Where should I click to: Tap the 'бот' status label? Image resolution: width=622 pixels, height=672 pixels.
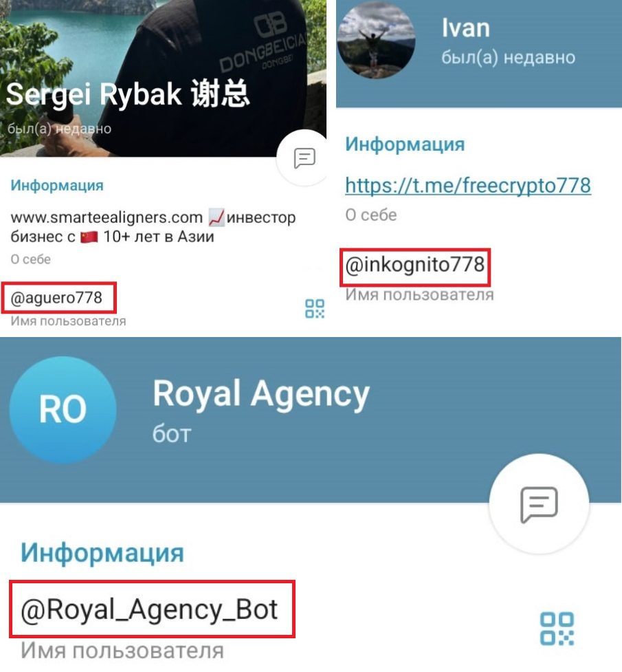click(x=172, y=434)
